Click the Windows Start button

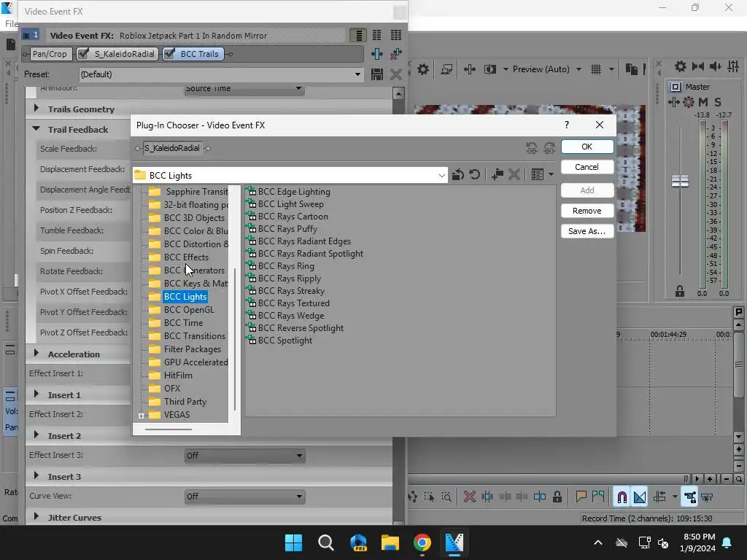[293, 542]
